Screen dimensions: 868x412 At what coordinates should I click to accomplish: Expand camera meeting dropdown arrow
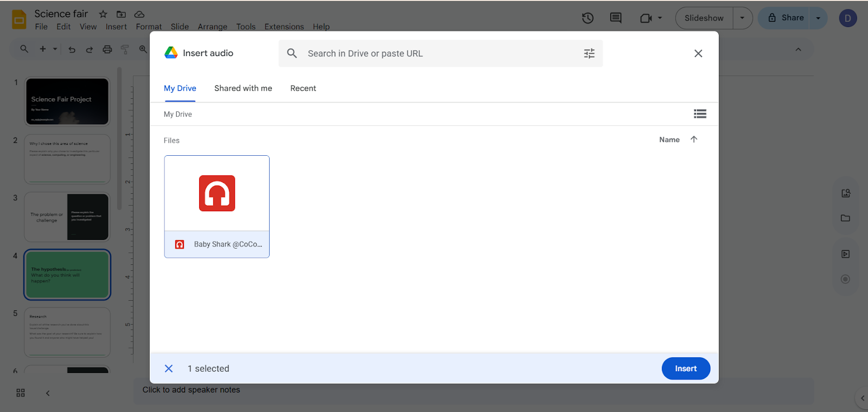tap(660, 18)
